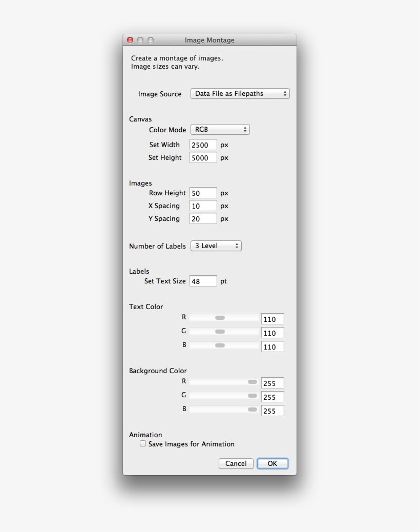Click the Background Color B value field
This screenshot has height=532, width=420.
point(272,411)
